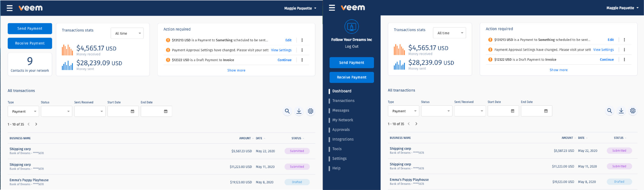Go to the next transactions page in the sidebar view

(417, 124)
